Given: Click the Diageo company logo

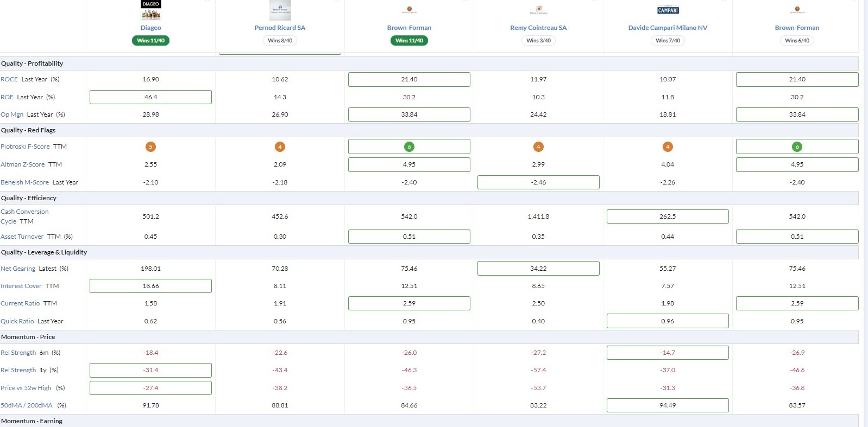Looking at the screenshot, I should [x=150, y=10].
